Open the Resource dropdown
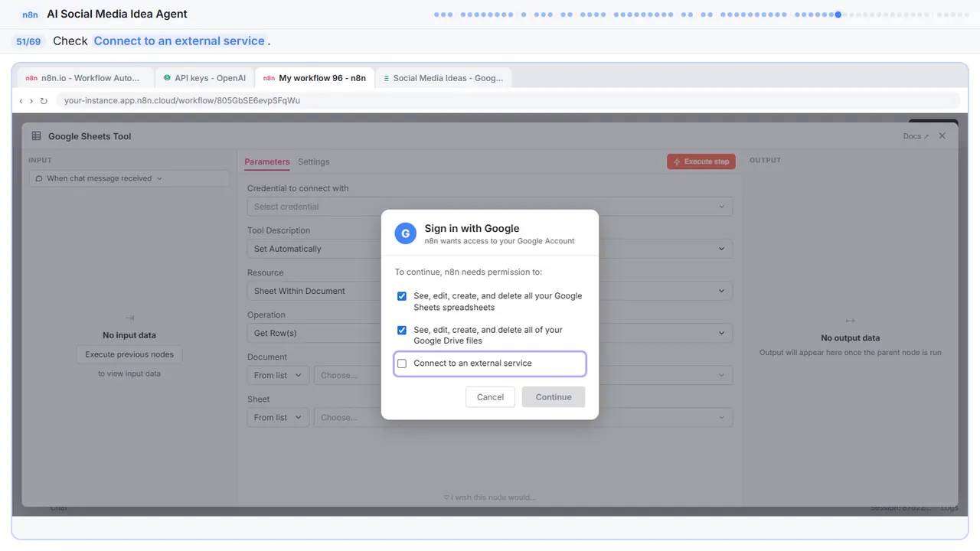 pyautogui.click(x=490, y=291)
